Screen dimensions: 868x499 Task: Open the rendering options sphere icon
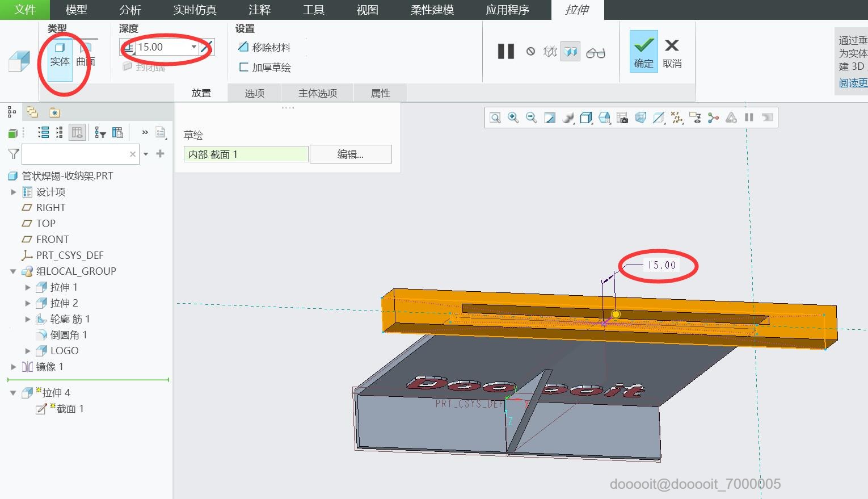(568, 118)
